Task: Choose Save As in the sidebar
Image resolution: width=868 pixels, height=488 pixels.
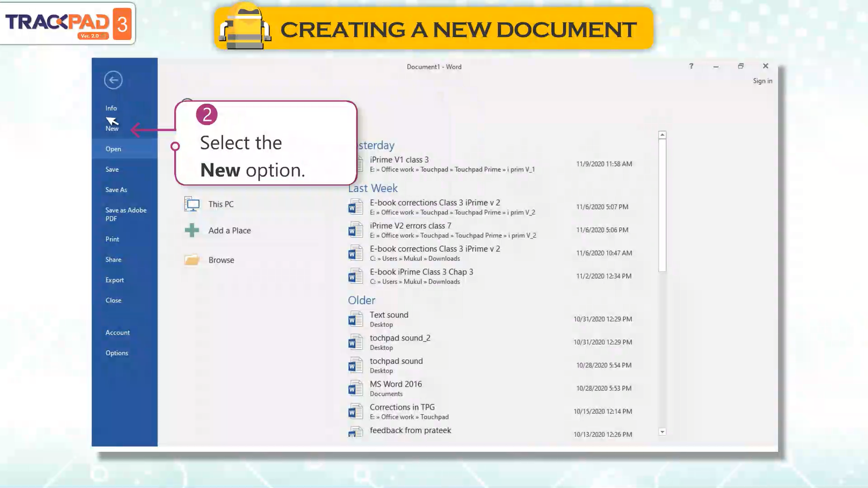Action: click(x=116, y=190)
